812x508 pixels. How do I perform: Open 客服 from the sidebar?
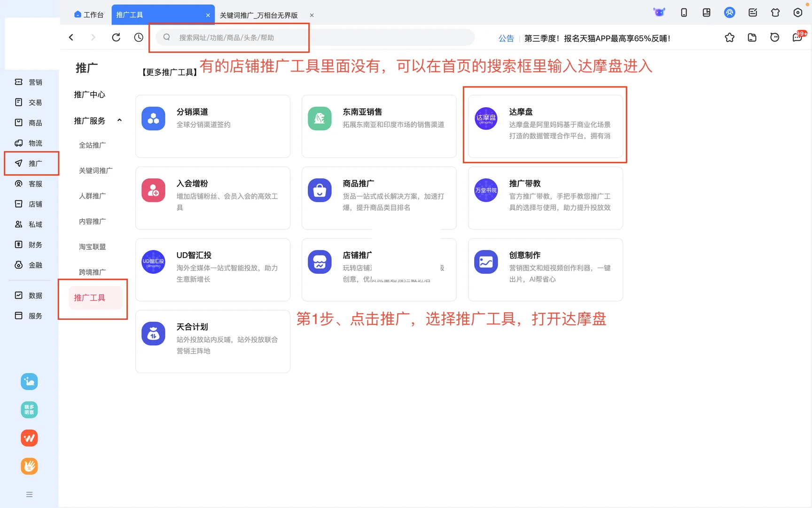point(29,183)
